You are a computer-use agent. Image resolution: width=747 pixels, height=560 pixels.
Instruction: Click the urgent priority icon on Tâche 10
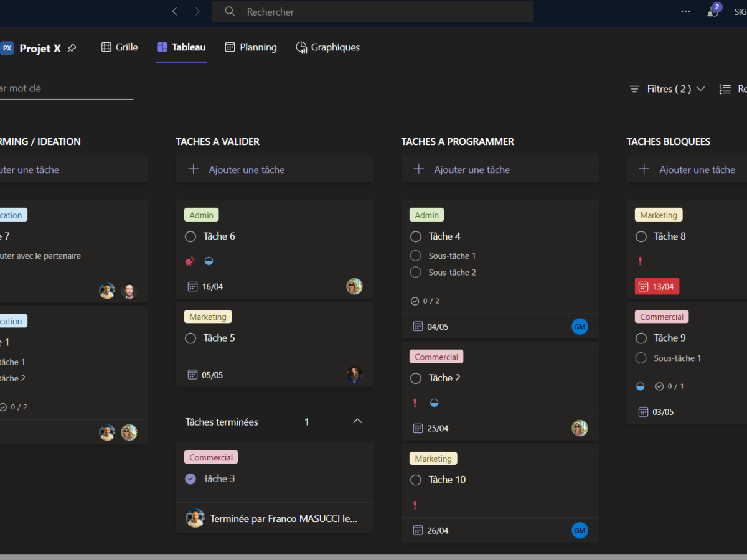coord(415,505)
